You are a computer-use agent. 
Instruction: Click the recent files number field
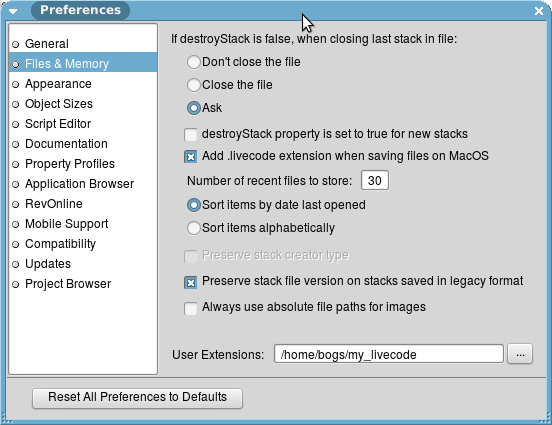point(375,181)
